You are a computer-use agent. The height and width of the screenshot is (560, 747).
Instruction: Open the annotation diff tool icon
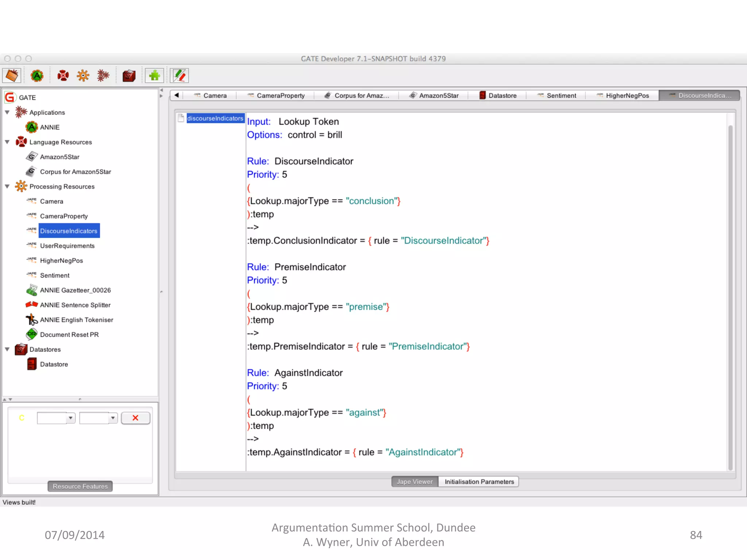pyautogui.click(x=179, y=76)
